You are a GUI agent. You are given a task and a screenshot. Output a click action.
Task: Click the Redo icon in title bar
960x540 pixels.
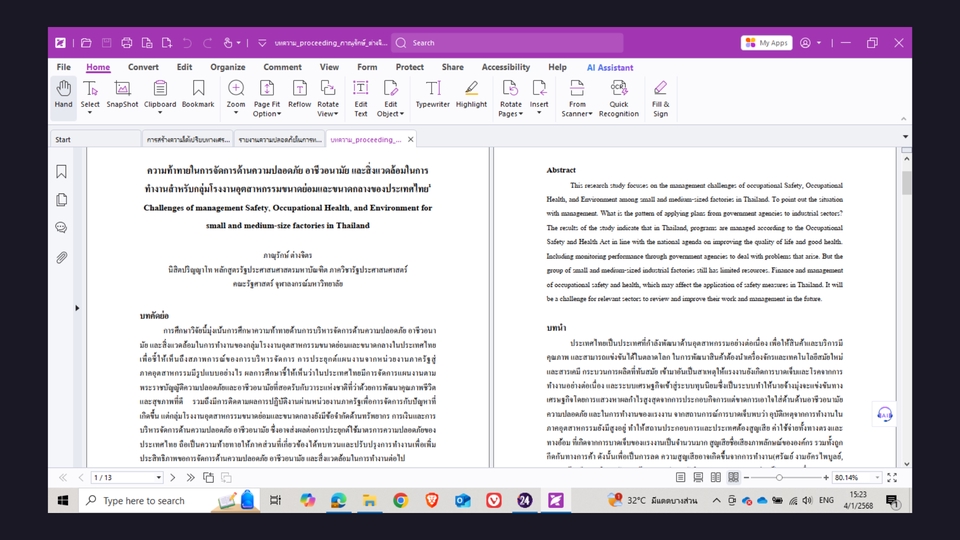pos(208,43)
